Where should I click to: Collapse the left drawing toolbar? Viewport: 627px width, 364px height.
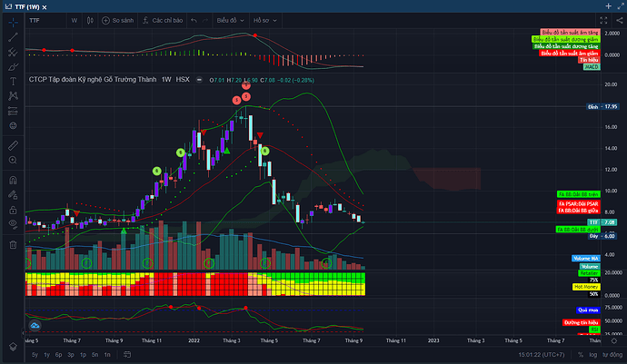[23, 332]
